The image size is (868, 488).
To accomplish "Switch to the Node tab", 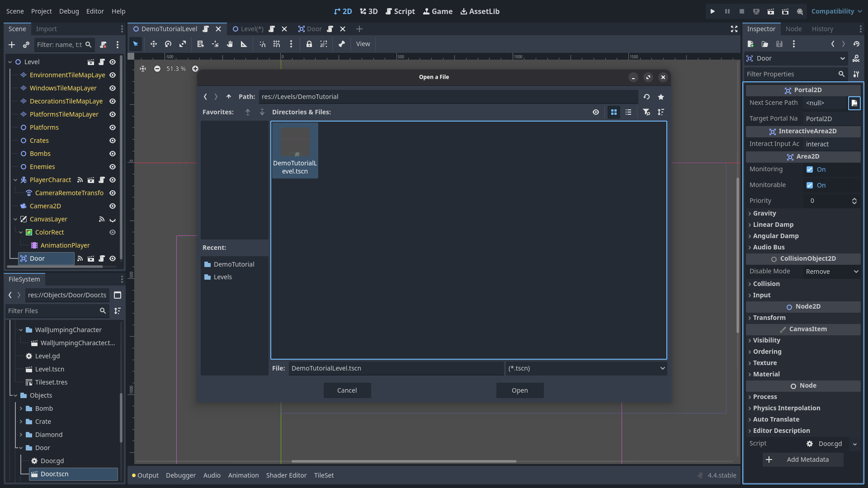I will (x=793, y=29).
